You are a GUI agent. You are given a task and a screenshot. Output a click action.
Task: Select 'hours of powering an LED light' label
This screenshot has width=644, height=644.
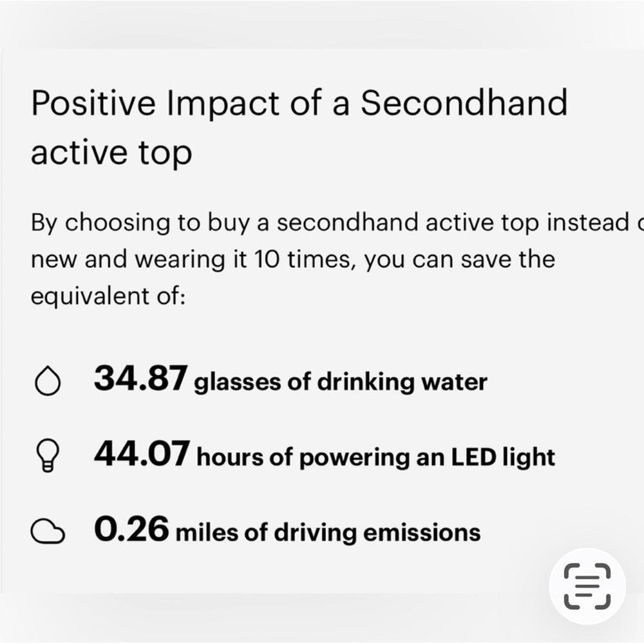pos(376,457)
